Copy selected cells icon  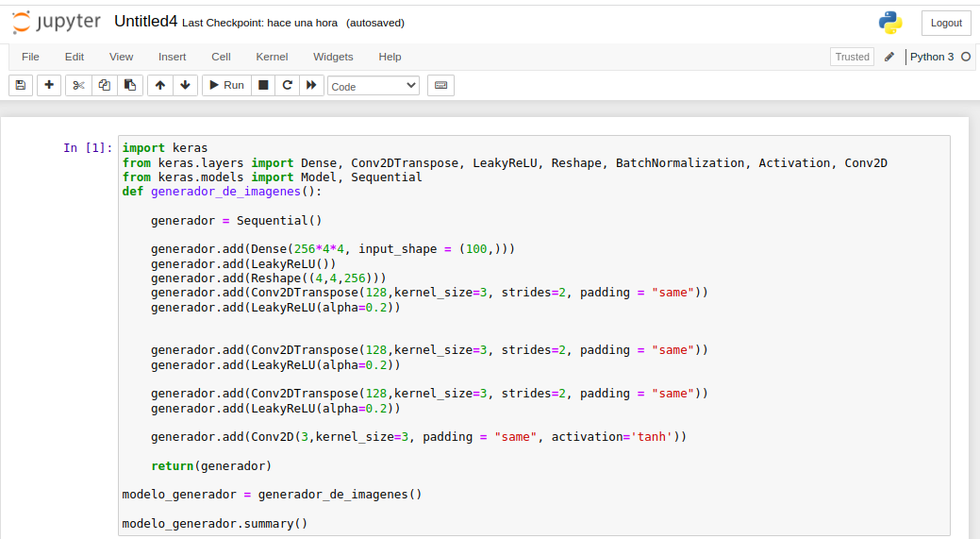click(x=105, y=85)
